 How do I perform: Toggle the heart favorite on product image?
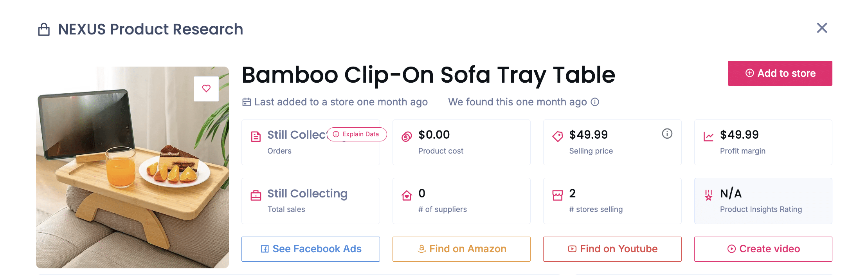206,89
